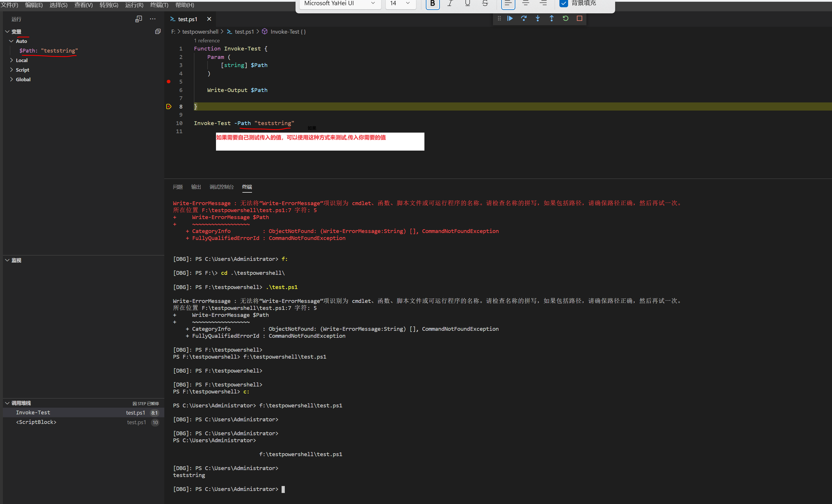Select the 问题 tab in panel
832x504 pixels.
coord(178,187)
